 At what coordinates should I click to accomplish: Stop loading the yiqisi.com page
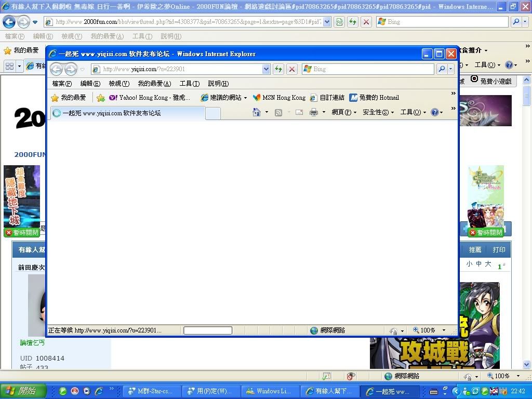(292, 69)
